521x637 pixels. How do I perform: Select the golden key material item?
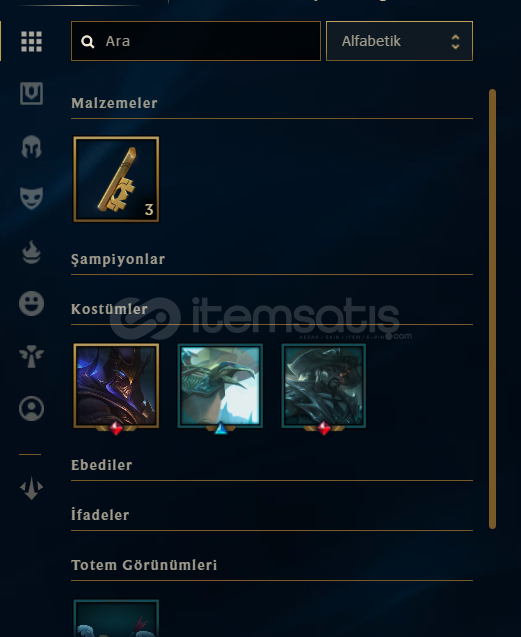point(116,179)
